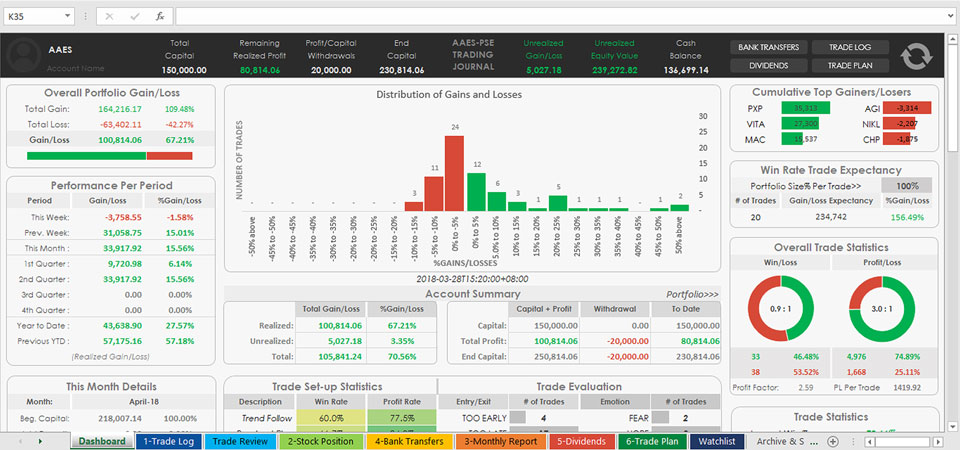This screenshot has height=450, width=960.
Task: Open the Name Box dropdown arrow
Action: click(67, 17)
